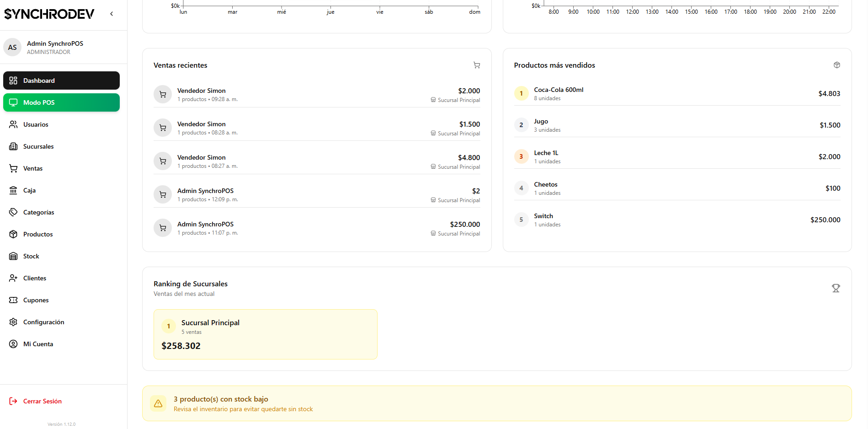868x429 pixels.
Task: Go to Mi Cuenta
Action: tap(38, 344)
